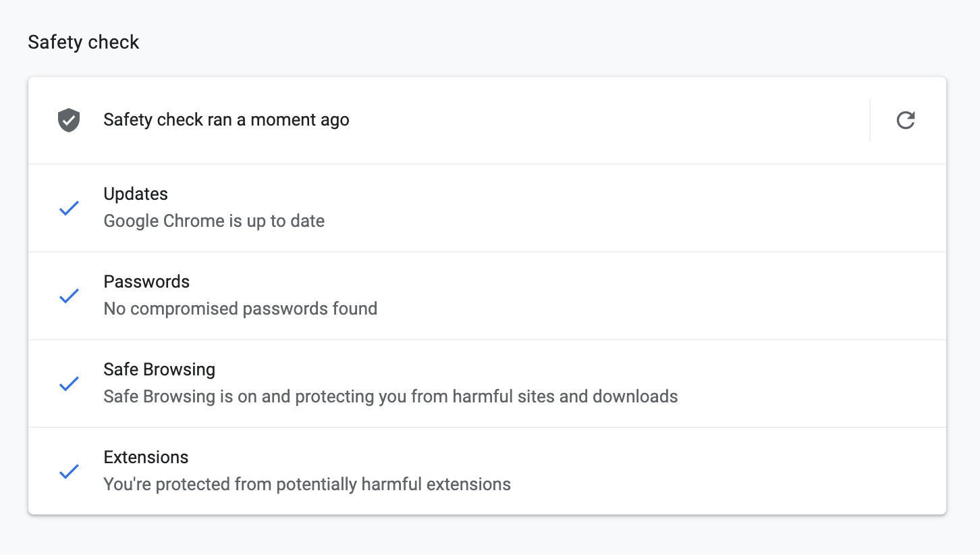Select the Updates title

[x=136, y=194]
